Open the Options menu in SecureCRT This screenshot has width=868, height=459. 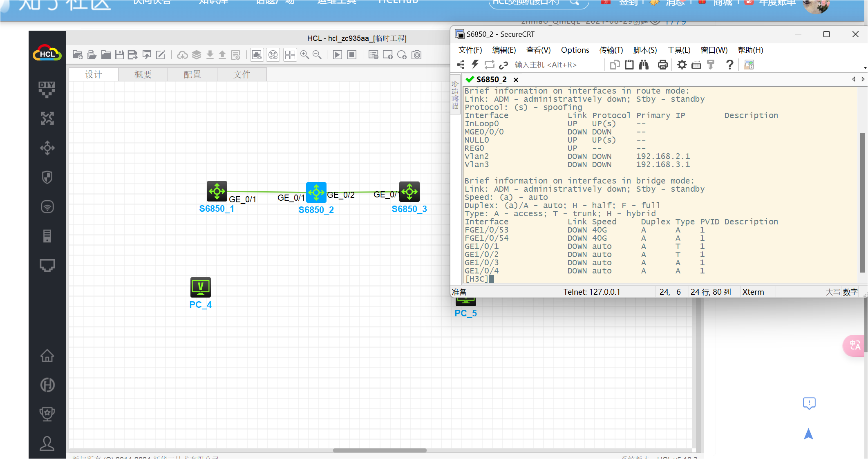575,50
